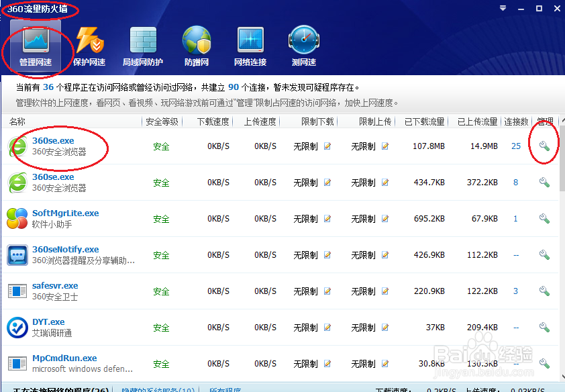Click the MpCmdRun.exe program icon
Screen dimensions: 565x392
coord(17,364)
